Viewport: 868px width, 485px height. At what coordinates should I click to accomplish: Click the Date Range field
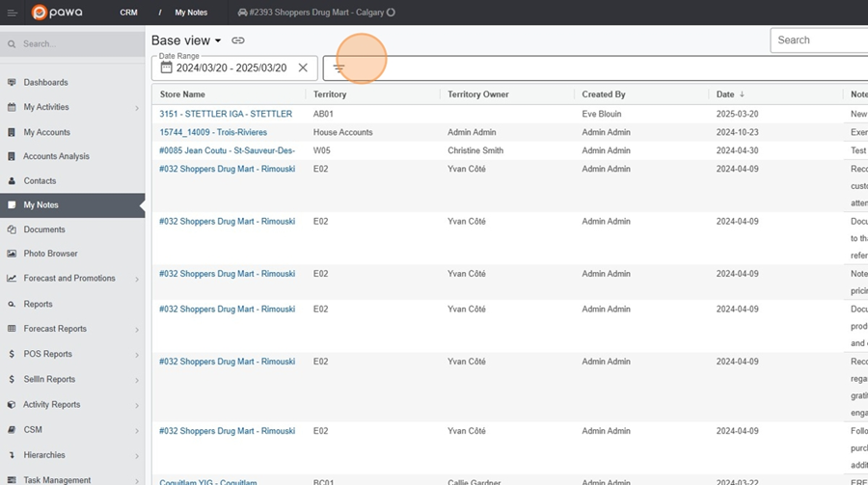click(x=234, y=67)
